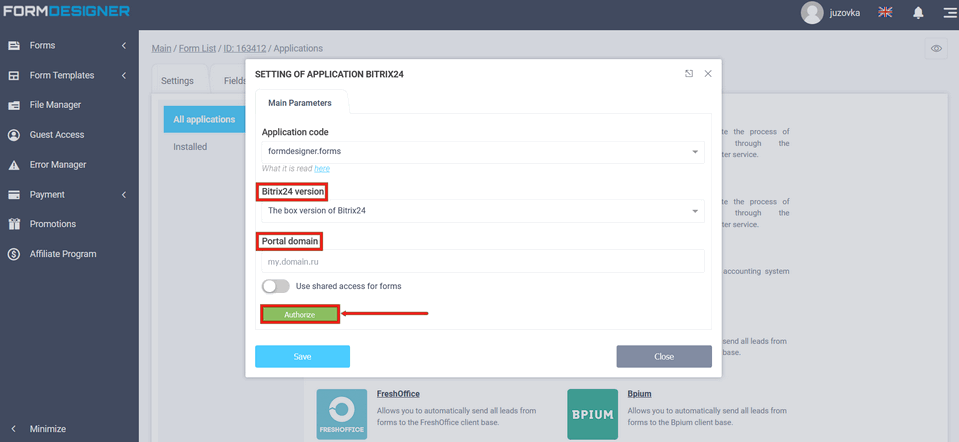959x442 pixels.
Task: Select the Main Parameters tab
Action: click(x=300, y=103)
